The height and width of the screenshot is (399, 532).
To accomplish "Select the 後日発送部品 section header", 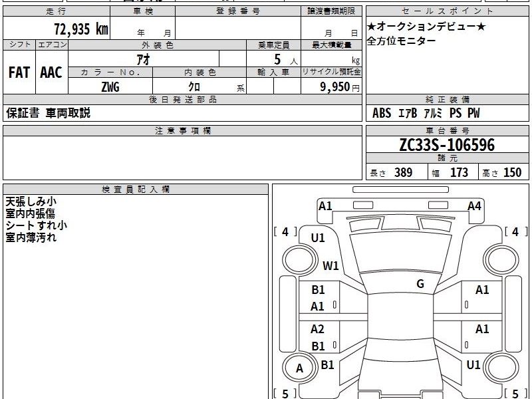I will [182, 99].
